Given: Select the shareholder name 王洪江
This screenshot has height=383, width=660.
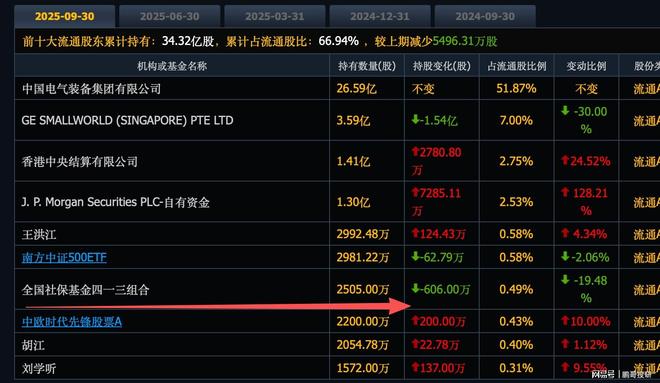Looking at the screenshot, I should [39, 234].
